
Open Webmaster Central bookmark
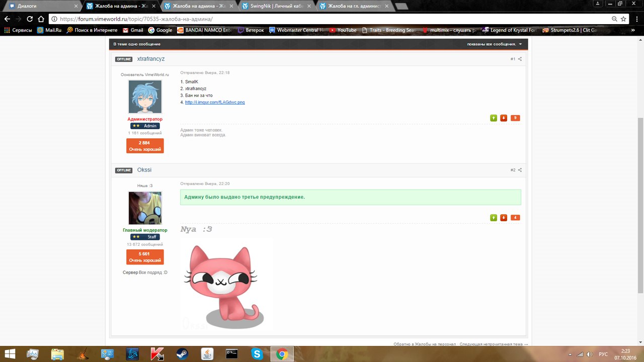click(x=297, y=30)
